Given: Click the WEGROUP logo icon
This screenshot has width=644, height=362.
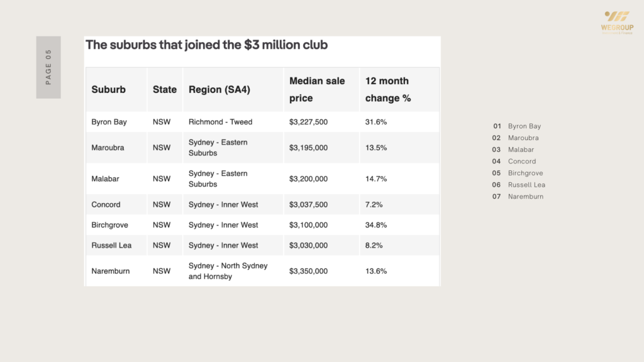Looking at the screenshot, I should (x=617, y=16).
